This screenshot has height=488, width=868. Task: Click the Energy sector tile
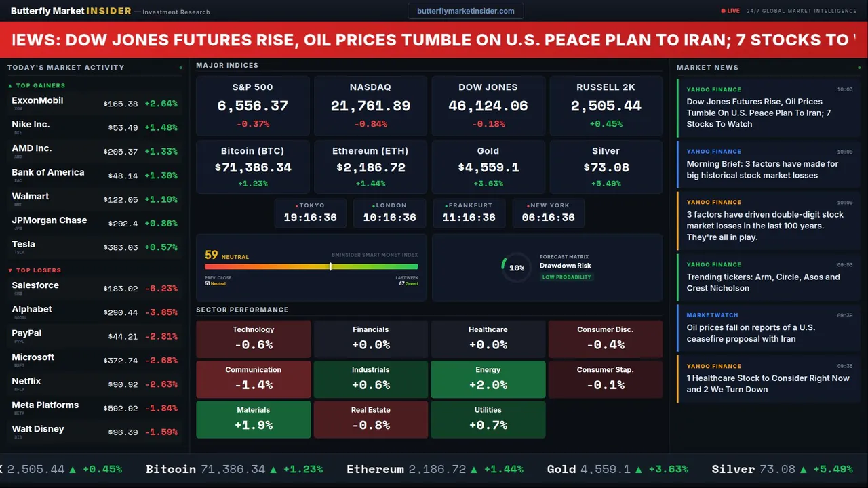pos(488,379)
